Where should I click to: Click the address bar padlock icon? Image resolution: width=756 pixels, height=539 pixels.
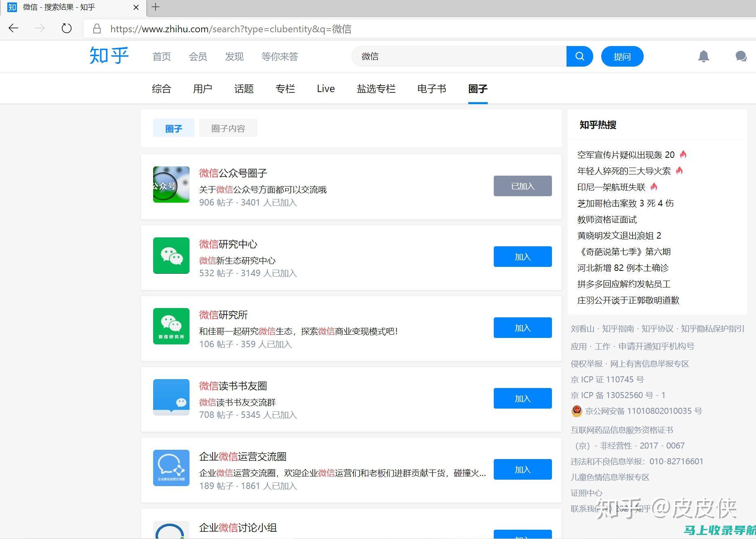97,29
